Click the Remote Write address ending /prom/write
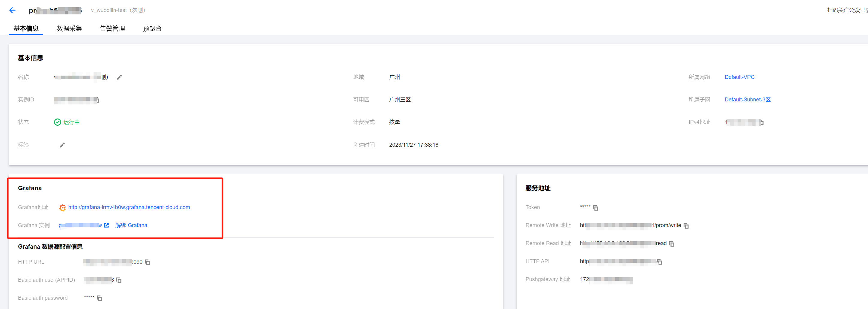 click(x=630, y=225)
